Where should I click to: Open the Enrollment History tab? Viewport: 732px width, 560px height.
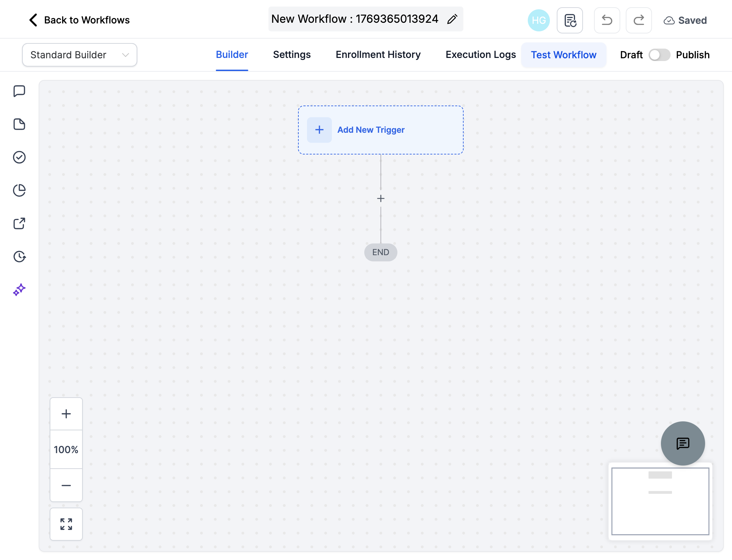tap(378, 55)
